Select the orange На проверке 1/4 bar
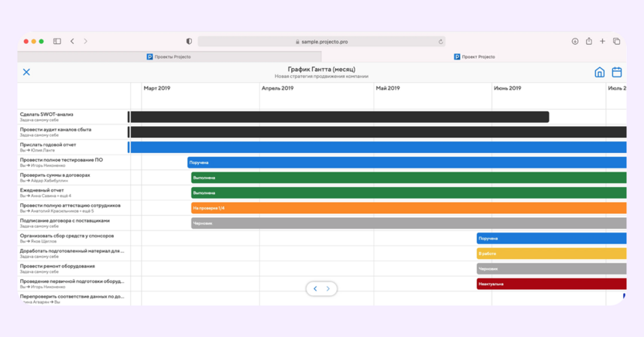Screen dimensions: 644x337 [x=409, y=208]
